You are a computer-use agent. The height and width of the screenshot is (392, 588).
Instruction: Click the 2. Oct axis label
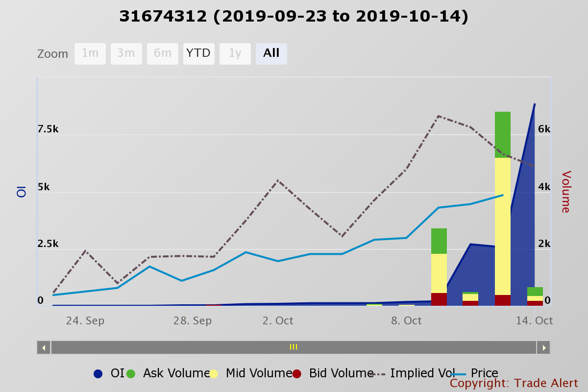pos(278,321)
